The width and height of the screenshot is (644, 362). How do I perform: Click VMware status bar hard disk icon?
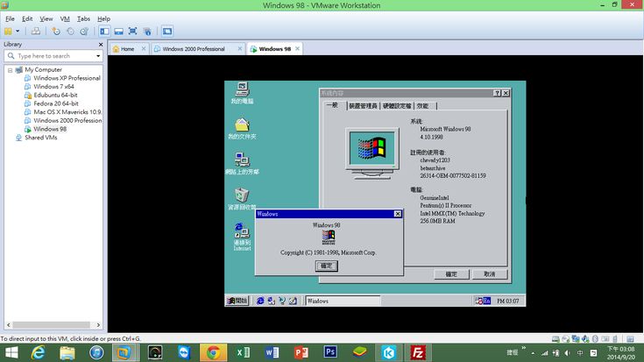(x=556, y=339)
